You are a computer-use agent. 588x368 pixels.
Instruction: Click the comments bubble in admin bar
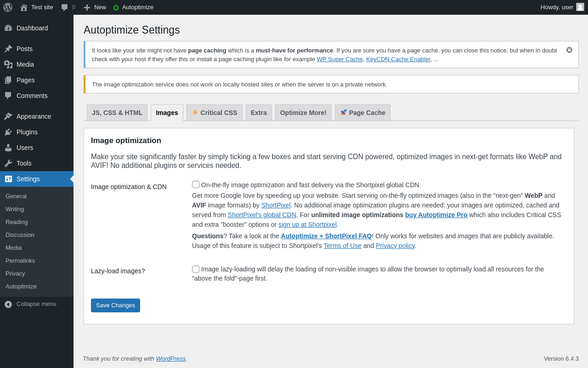65,7
